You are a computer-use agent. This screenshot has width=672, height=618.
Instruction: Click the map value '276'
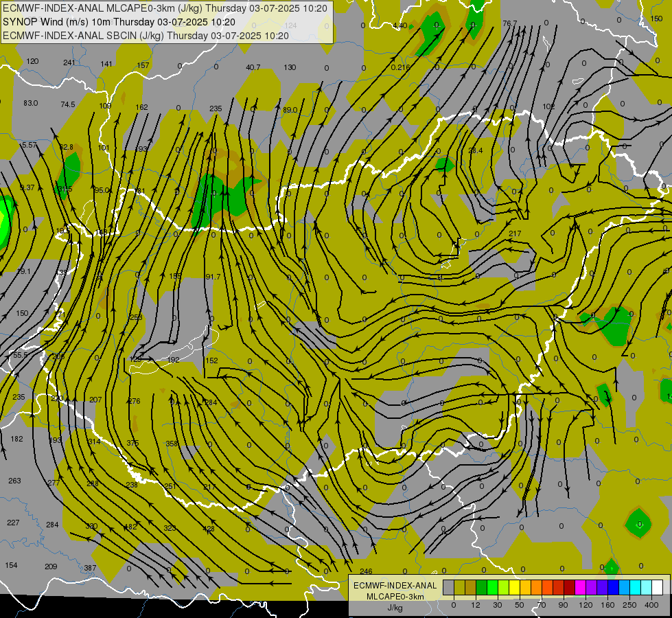point(134,401)
